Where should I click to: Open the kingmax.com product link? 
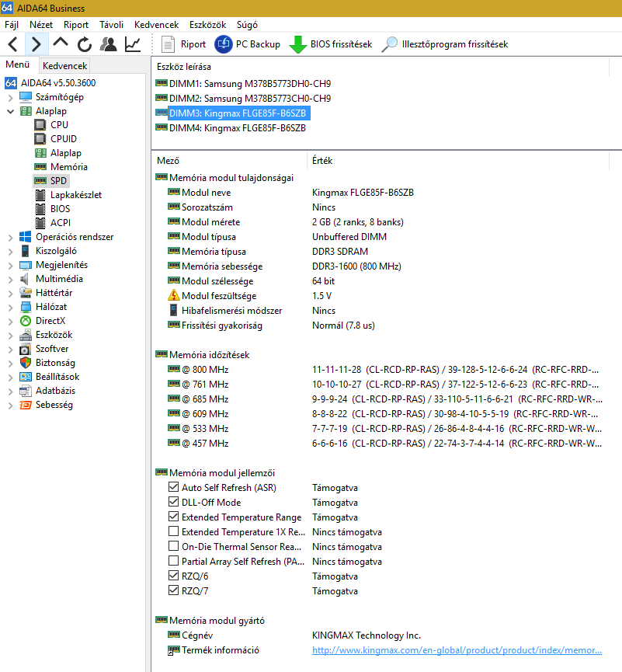457,650
